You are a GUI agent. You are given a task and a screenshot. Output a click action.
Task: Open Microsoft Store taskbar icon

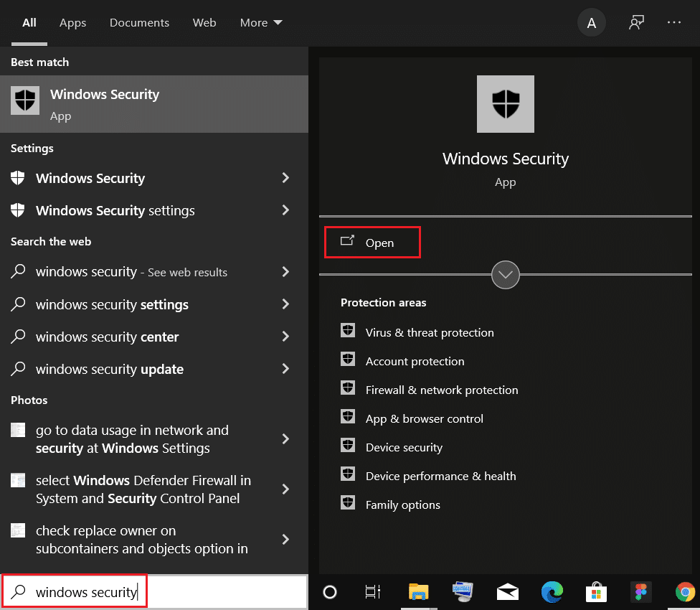596,591
